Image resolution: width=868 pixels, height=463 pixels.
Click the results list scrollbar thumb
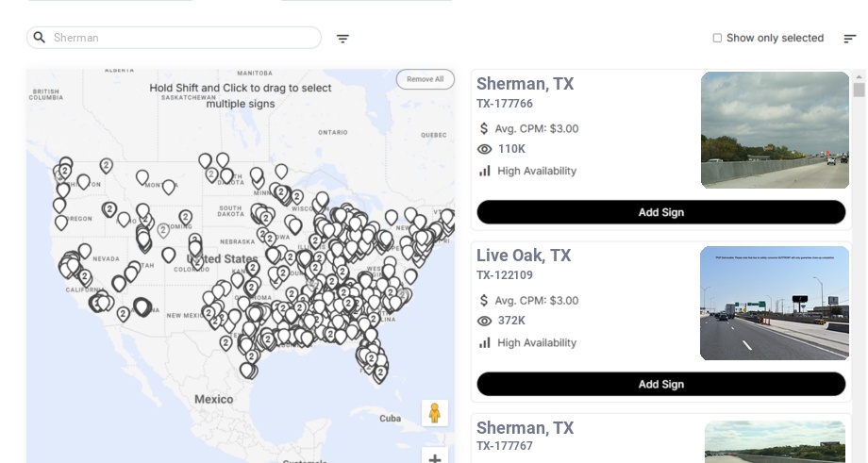(x=859, y=90)
